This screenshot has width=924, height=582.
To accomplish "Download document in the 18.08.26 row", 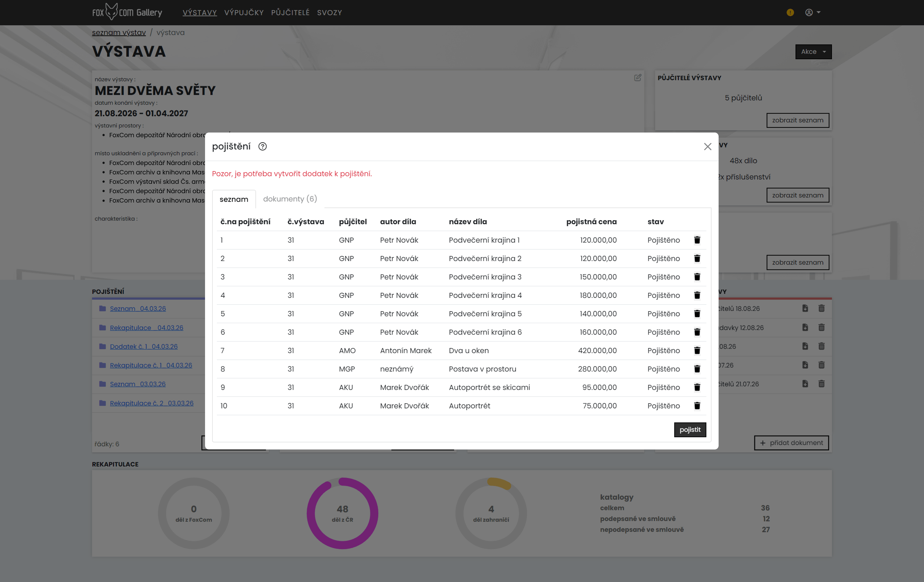I will (805, 308).
